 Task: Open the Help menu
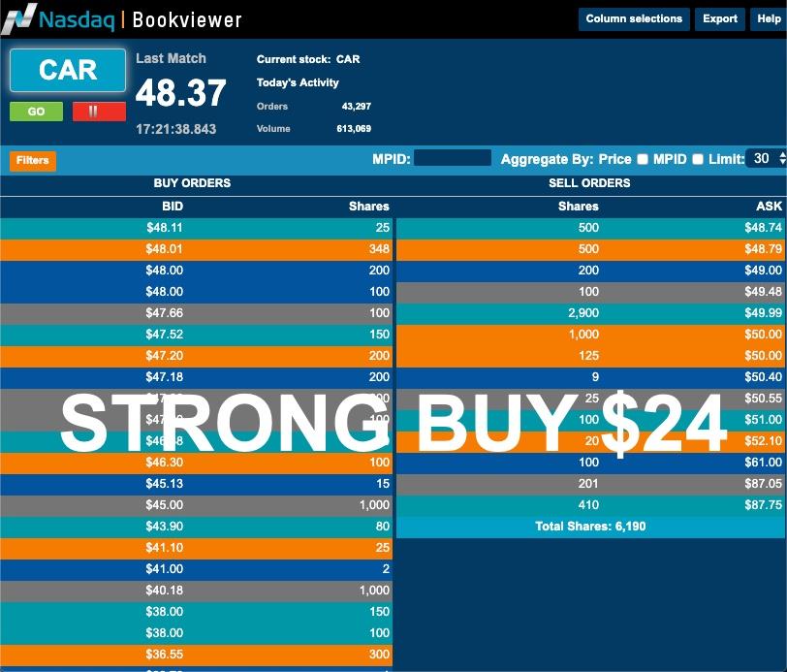tap(769, 19)
